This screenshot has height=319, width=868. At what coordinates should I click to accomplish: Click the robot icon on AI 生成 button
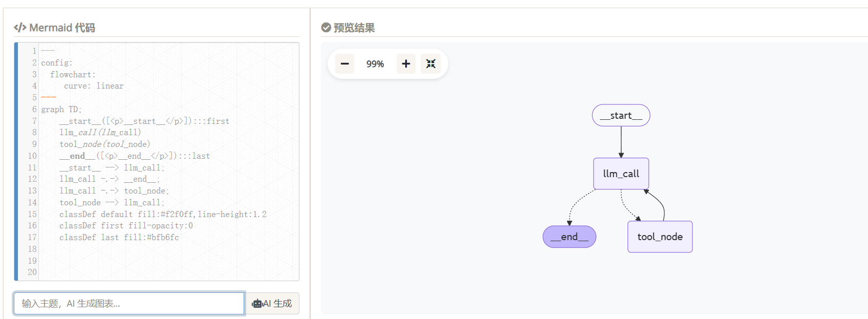[x=257, y=304]
